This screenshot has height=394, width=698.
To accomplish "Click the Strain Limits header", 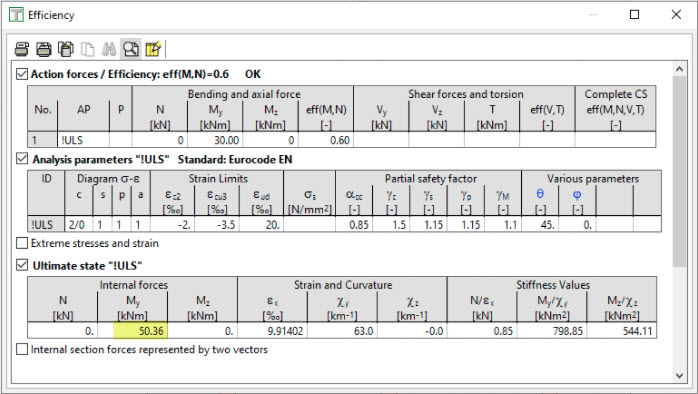I will [218, 179].
